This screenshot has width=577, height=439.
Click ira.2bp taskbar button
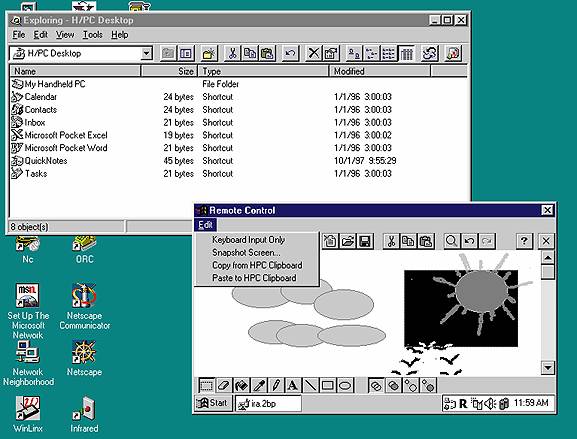pyautogui.click(x=268, y=403)
